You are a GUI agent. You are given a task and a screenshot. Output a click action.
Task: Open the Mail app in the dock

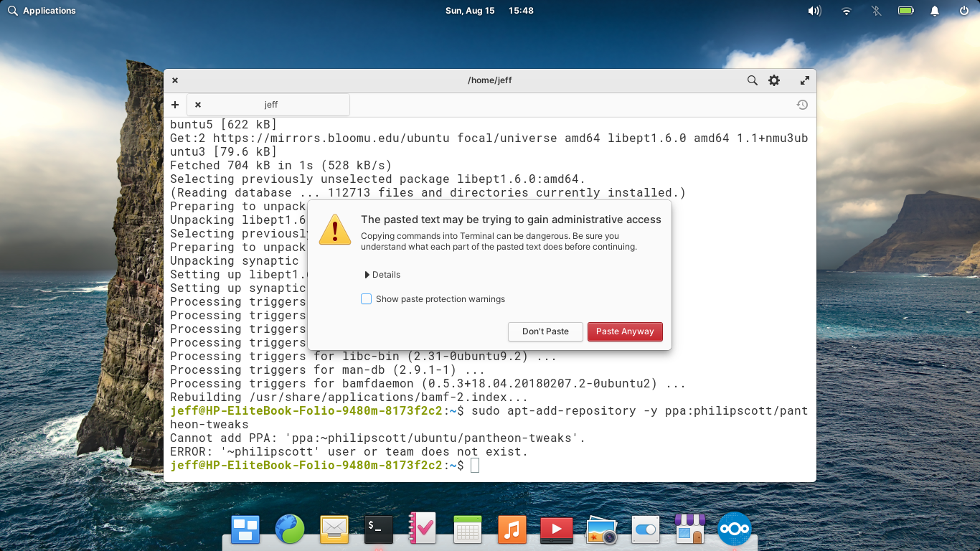click(334, 529)
